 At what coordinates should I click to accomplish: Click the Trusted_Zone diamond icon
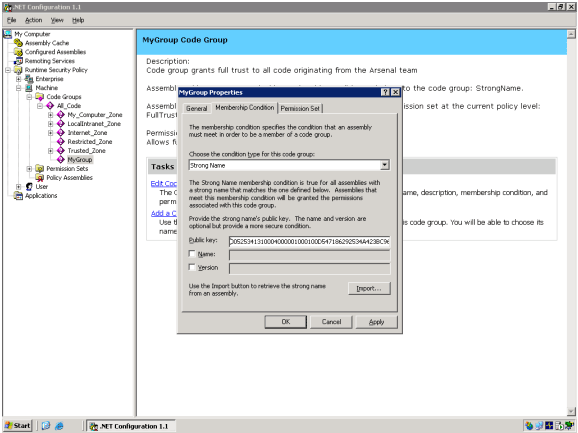pyautogui.click(x=61, y=150)
